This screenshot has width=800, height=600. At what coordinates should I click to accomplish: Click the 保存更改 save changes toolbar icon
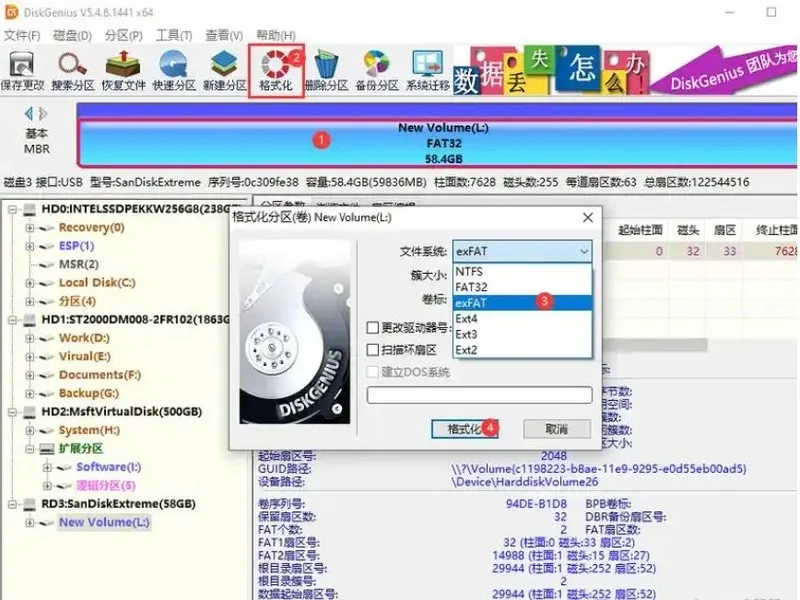click(x=22, y=68)
